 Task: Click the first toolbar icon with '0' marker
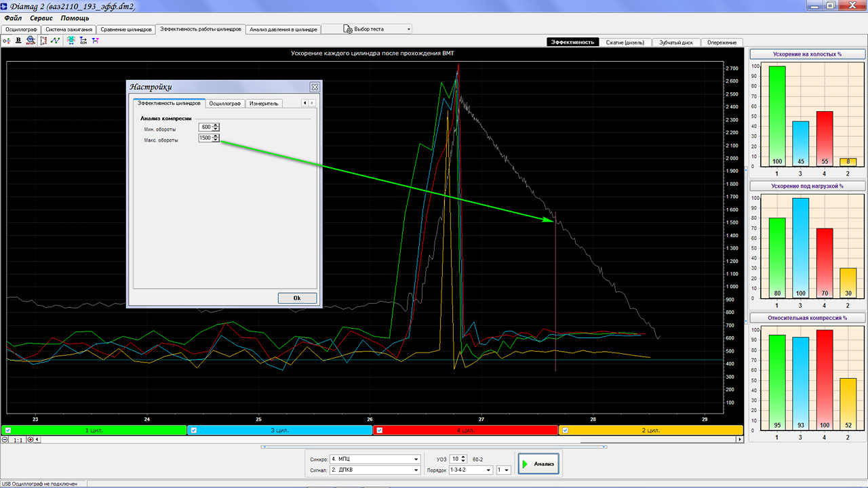coord(7,41)
